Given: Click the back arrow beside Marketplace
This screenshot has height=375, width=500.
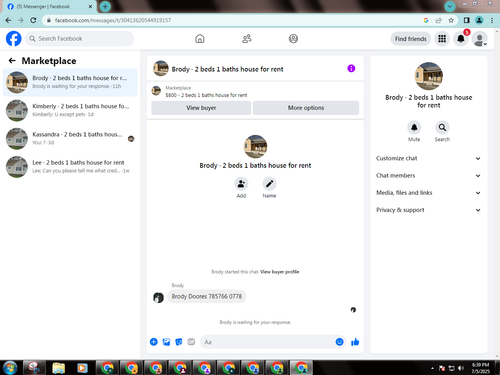Looking at the screenshot, I should pos(12,61).
